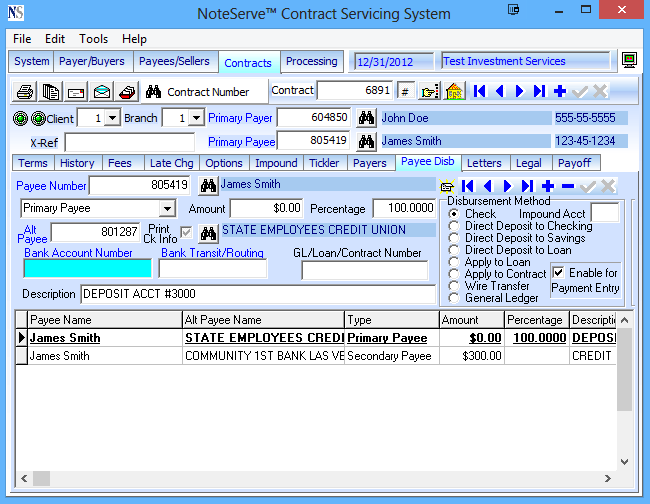Click the printer icon in the toolbar
The image size is (650, 504).
tap(24, 91)
